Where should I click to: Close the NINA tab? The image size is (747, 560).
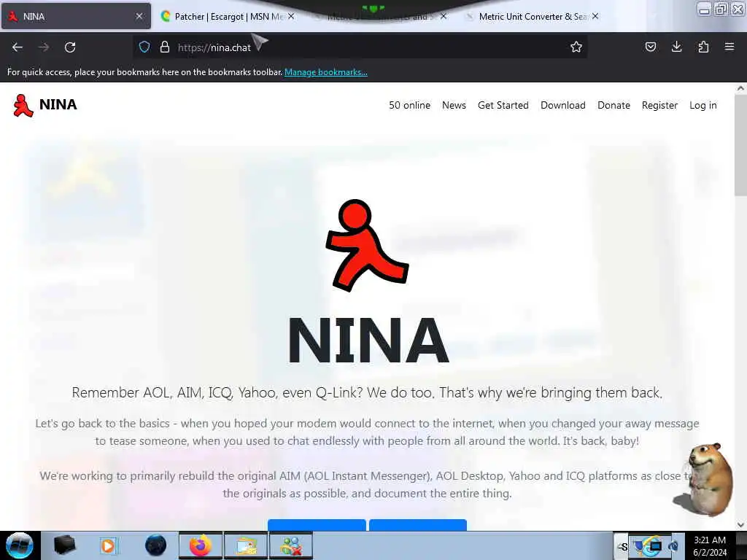pyautogui.click(x=139, y=16)
